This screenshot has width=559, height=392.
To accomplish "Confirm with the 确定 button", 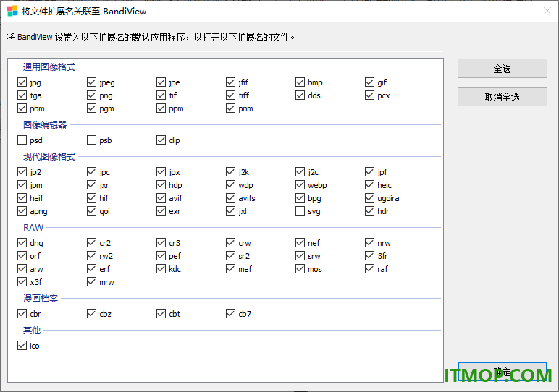I will pyautogui.click(x=503, y=372).
